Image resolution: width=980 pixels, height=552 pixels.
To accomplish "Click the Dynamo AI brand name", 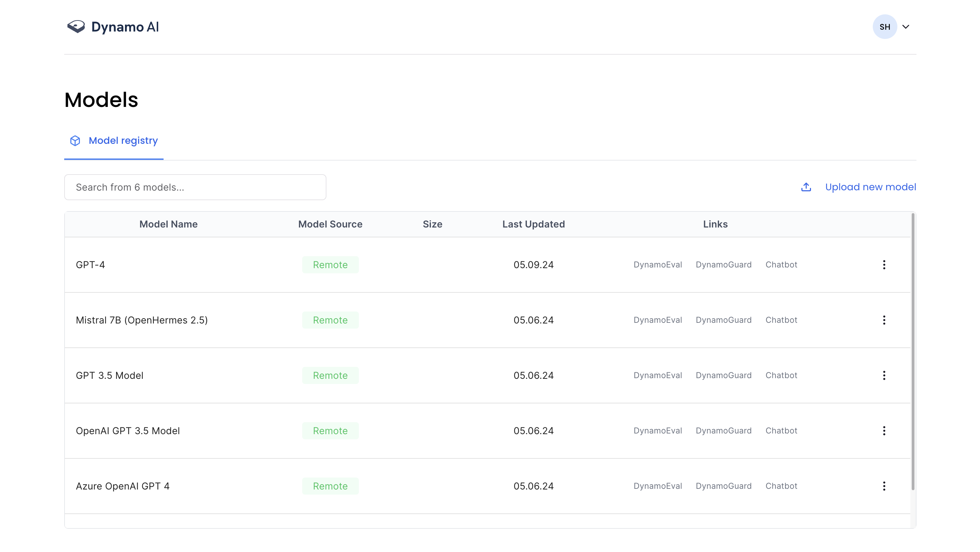I will click(125, 27).
